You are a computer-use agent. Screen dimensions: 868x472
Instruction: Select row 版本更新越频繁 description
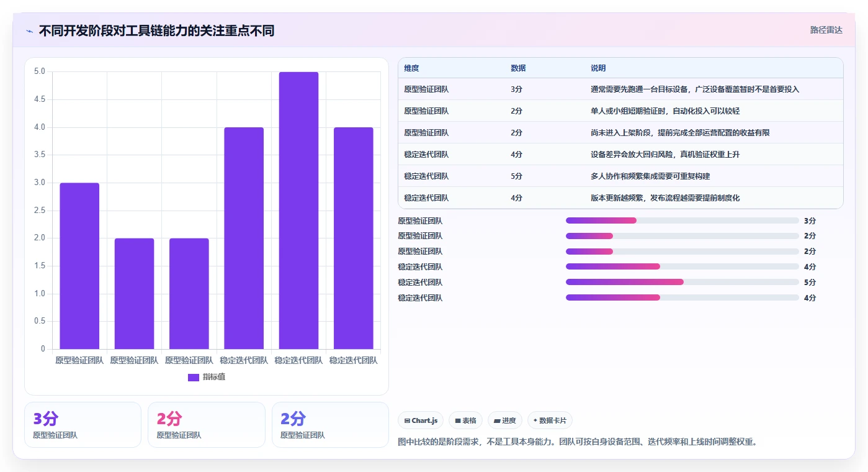[x=665, y=198]
